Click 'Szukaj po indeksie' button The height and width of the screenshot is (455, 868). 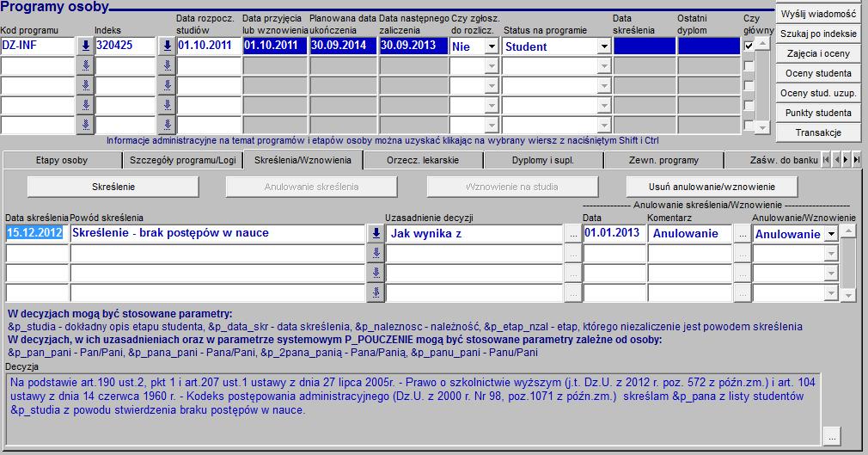[x=818, y=34]
